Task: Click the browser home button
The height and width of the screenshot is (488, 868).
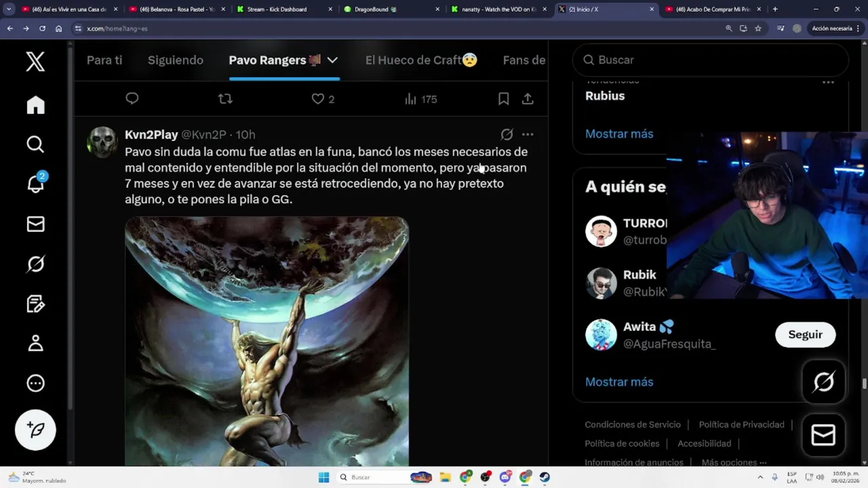Action: [x=58, y=28]
